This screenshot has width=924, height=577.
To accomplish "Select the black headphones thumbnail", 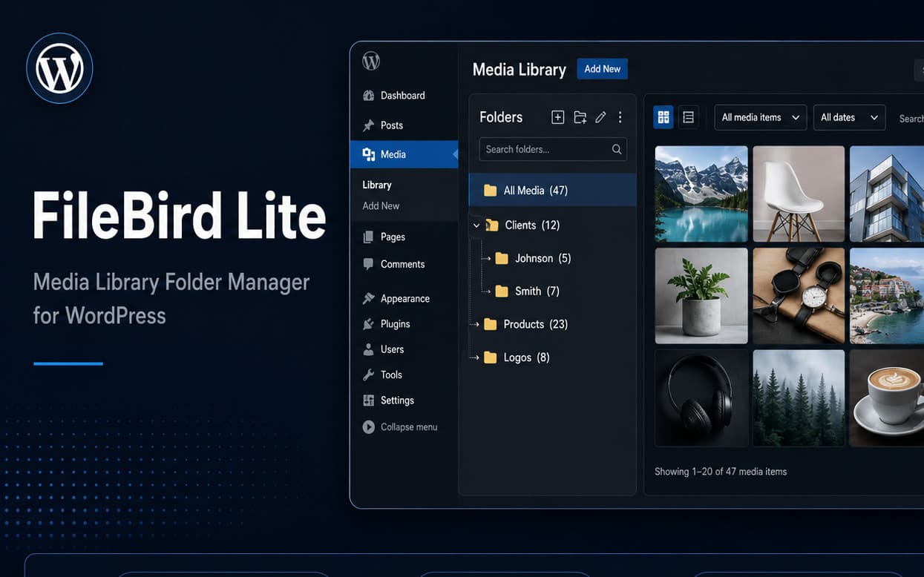I will click(701, 398).
